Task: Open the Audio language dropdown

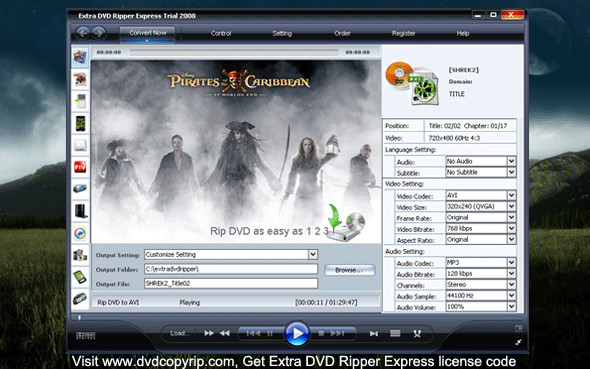Action: click(x=511, y=161)
